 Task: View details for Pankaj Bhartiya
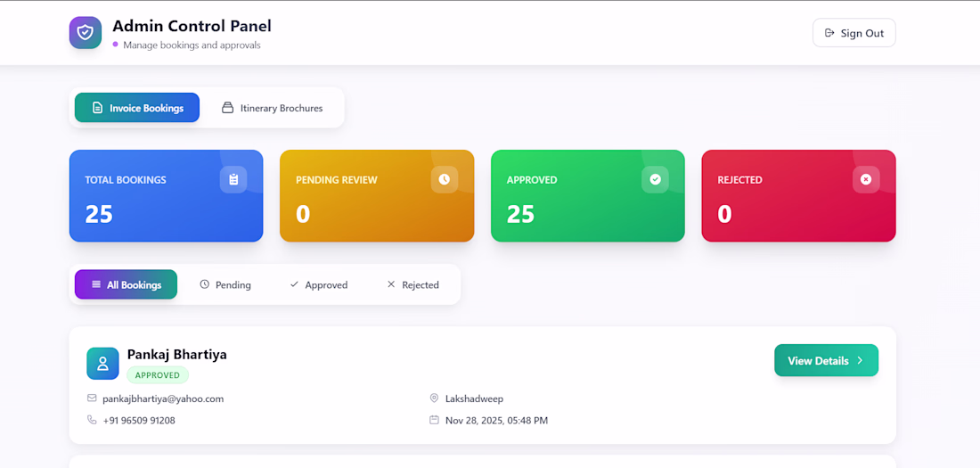(826, 360)
